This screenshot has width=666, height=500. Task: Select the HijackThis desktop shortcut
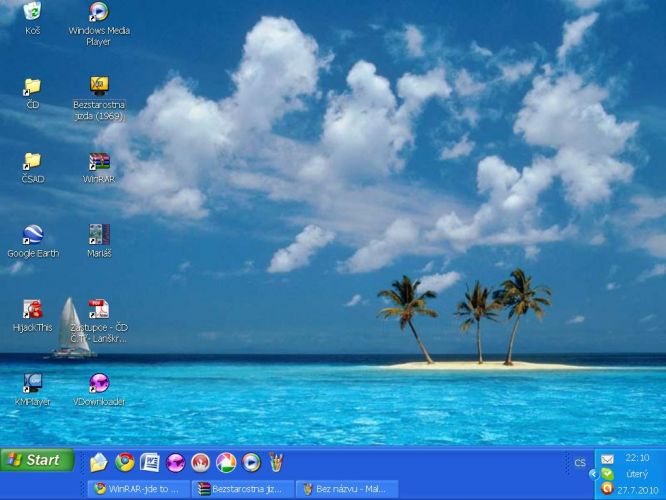32,316
